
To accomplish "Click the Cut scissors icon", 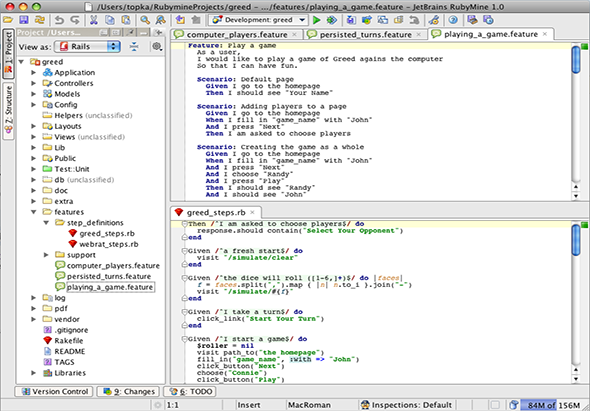I will pyautogui.click(x=93, y=20).
